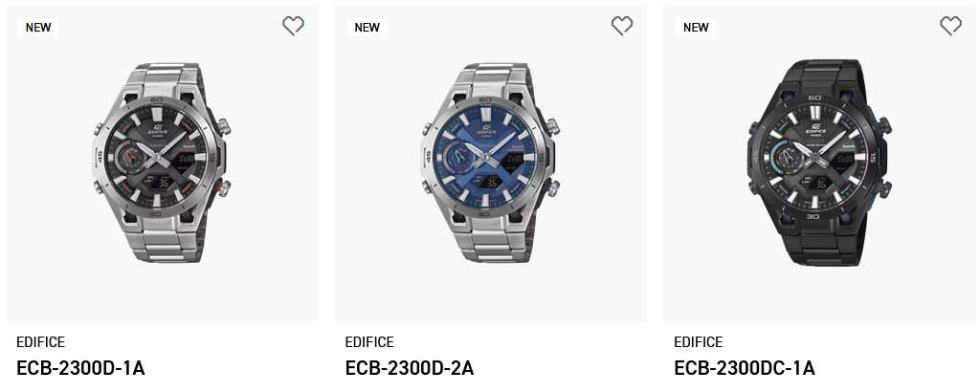
Task: Go to the ECB-2300DC-1A product page title
Action: click(x=745, y=368)
